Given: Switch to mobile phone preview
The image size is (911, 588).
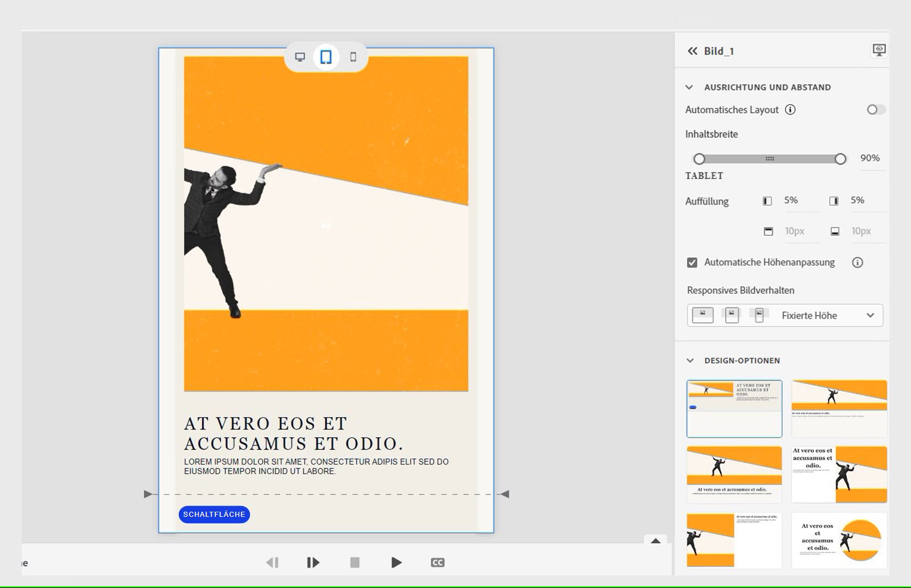Looking at the screenshot, I should point(353,57).
